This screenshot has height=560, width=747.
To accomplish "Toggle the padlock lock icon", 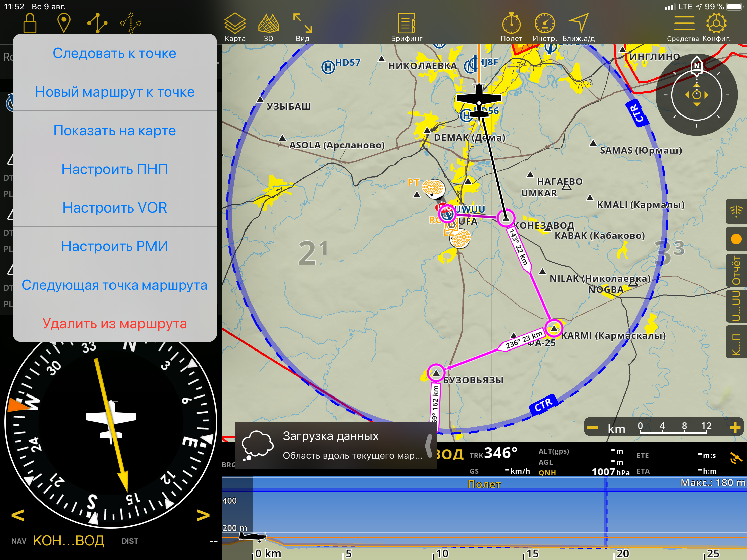I will (30, 23).
